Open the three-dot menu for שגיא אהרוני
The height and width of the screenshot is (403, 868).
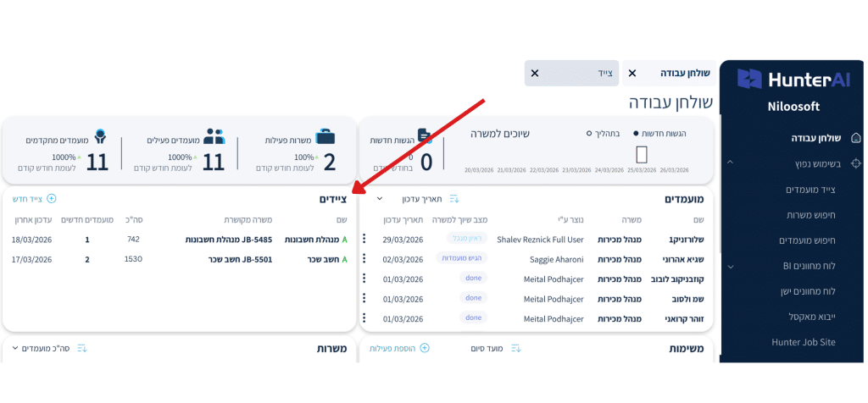364,260
